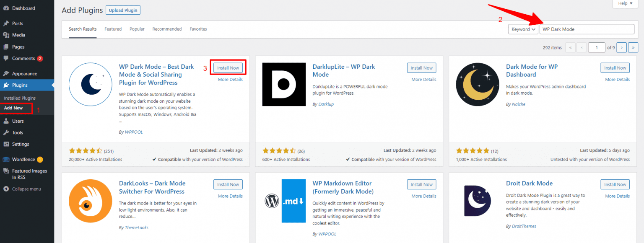Open the Dark Mode for WP Dashboard logo
This screenshot has width=644, height=243.
click(478, 85)
